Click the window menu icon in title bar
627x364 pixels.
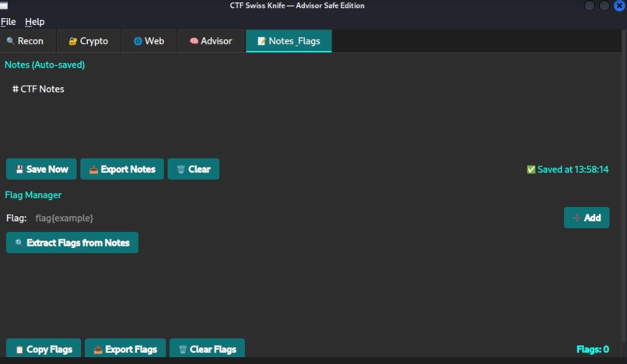[x=4, y=5]
